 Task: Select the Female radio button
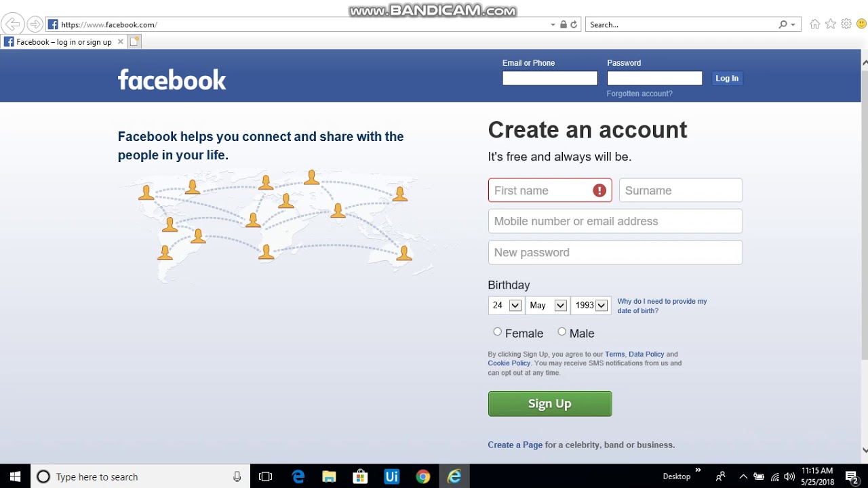tap(498, 331)
